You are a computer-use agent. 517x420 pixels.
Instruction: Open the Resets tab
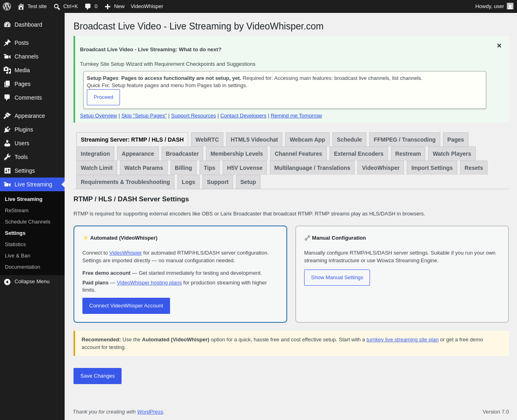coord(474,168)
